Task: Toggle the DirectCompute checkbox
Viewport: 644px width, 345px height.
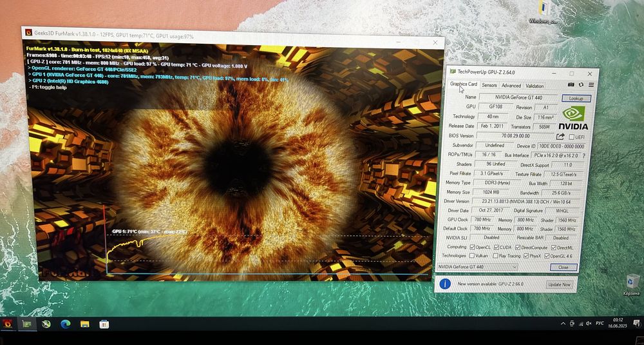Action: point(517,248)
